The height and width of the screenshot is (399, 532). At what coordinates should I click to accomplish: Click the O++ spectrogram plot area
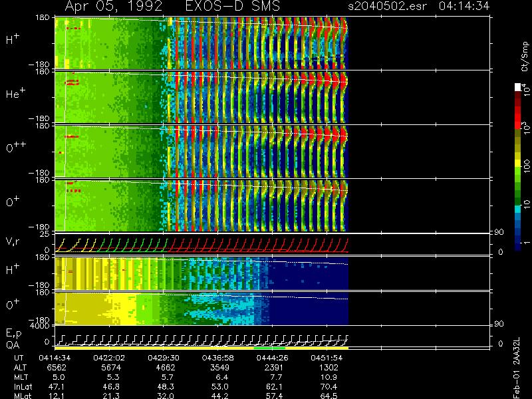[x=201, y=152]
